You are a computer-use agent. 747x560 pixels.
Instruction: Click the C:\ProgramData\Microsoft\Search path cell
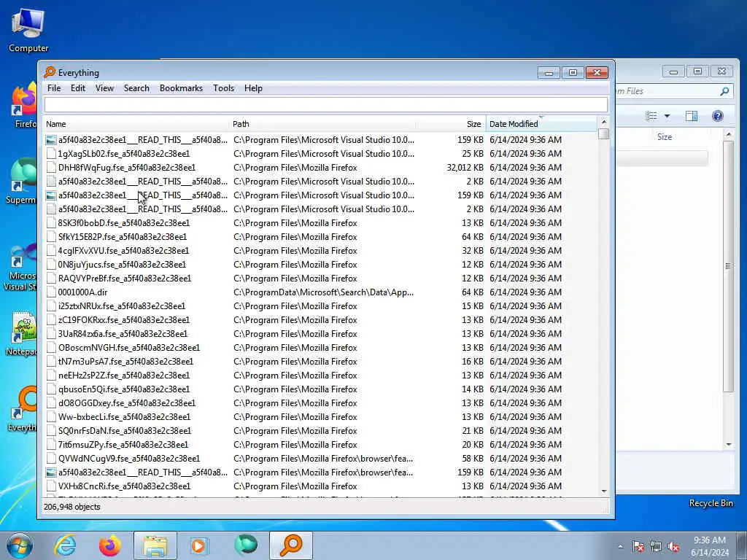click(x=323, y=292)
